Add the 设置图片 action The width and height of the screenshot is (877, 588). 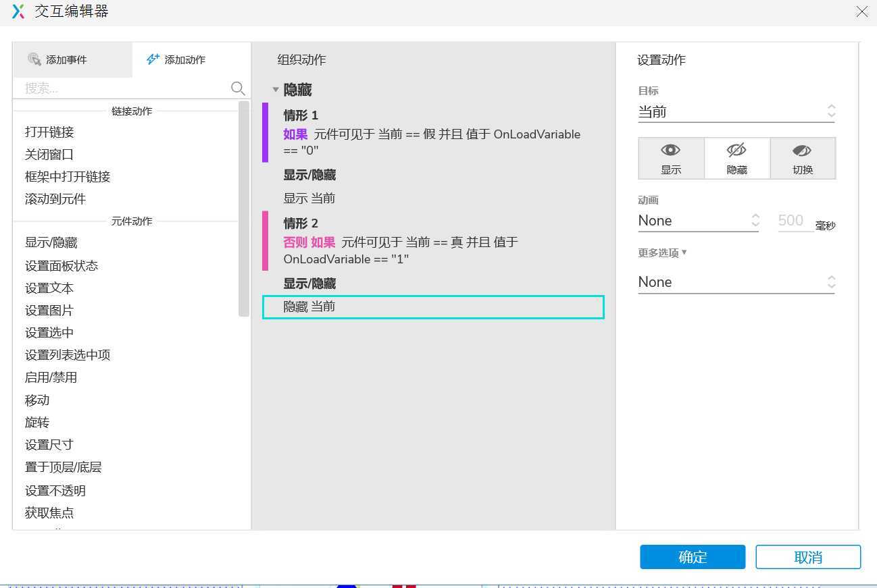click(49, 311)
